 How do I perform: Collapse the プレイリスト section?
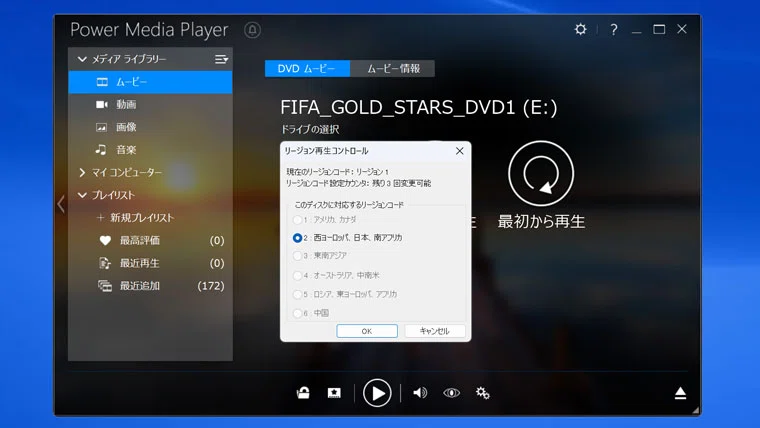pyautogui.click(x=82, y=195)
